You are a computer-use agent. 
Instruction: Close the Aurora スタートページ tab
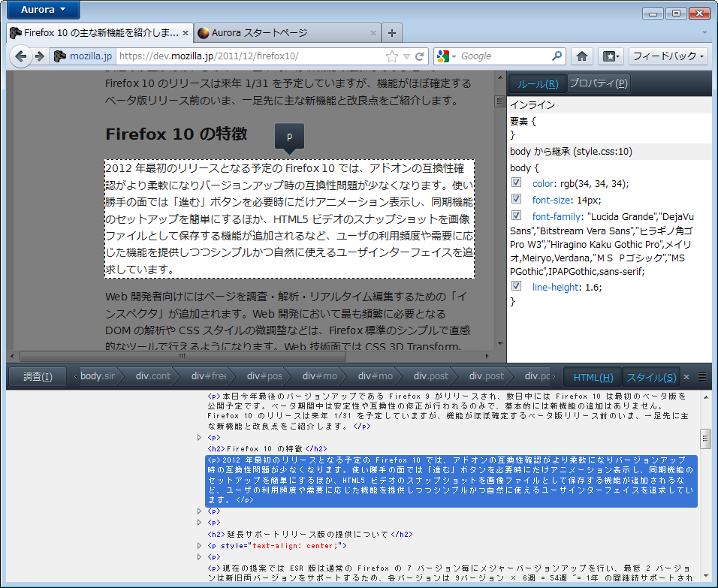(x=373, y=33)
